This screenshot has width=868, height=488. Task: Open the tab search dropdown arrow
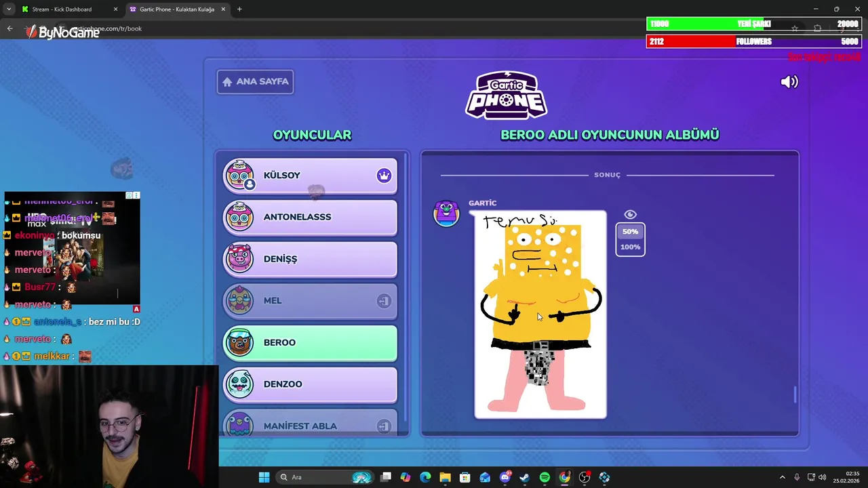click(x=8, y=9)
